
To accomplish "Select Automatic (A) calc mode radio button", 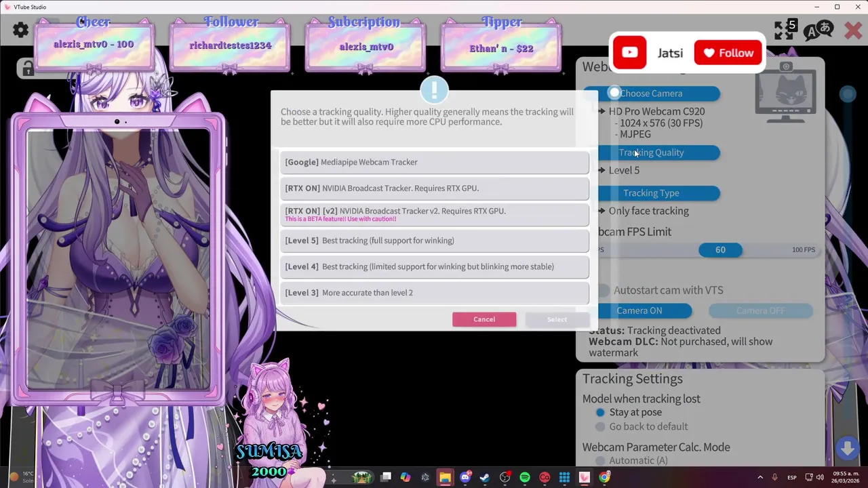I will 600,460.
